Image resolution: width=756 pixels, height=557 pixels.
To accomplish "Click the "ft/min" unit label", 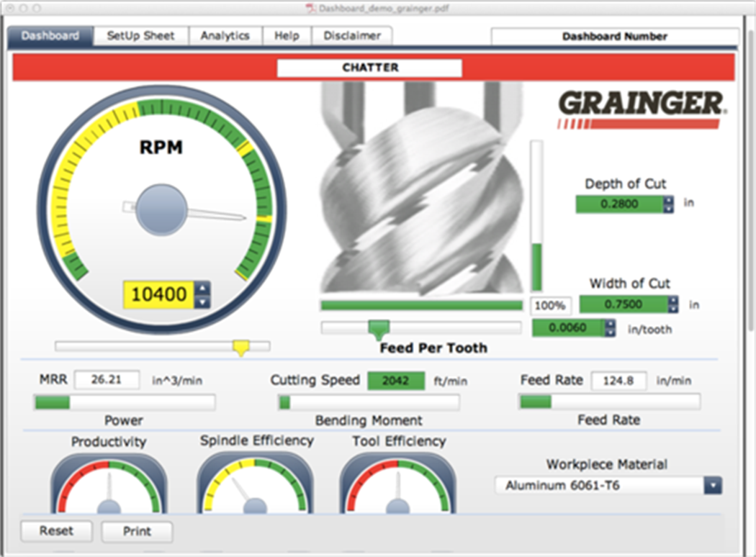I will coord(450,381).
